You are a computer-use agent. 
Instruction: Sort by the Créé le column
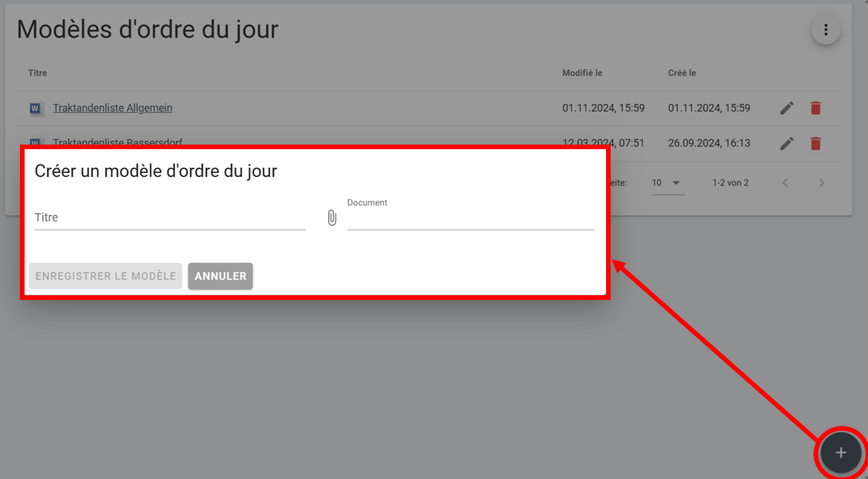pos(681,73)
